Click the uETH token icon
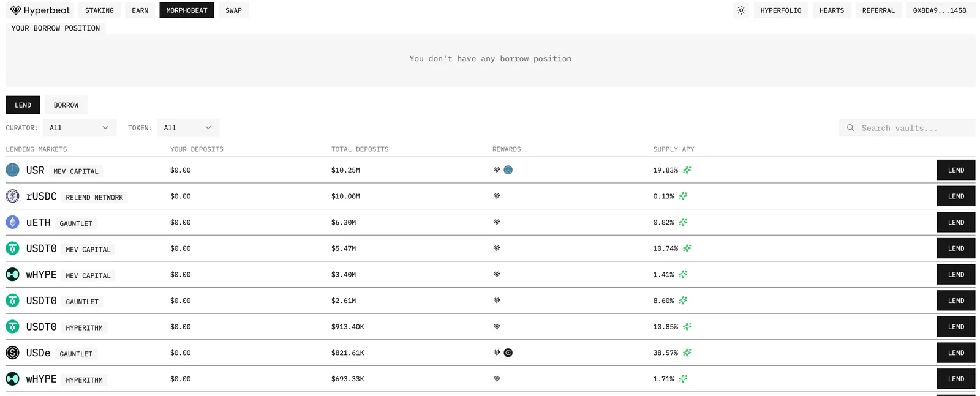Image resolution: width=980 pixels, height=396 pixels. [12, 222]
